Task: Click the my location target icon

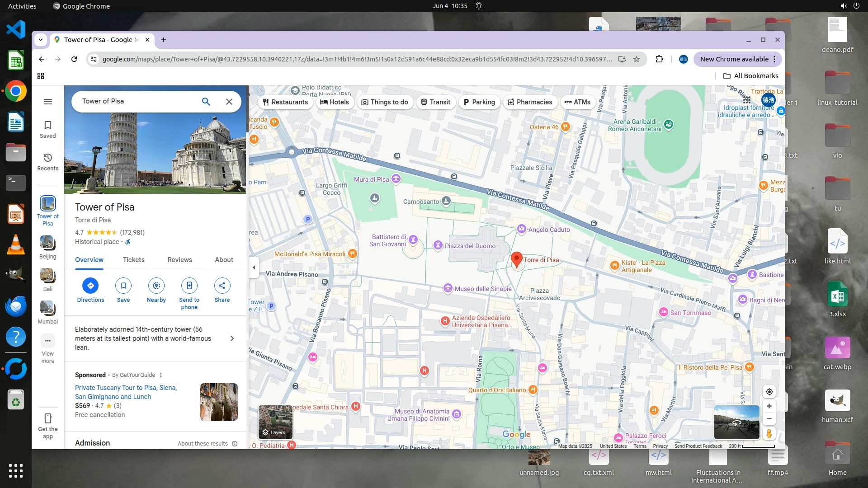Action: click(769, 392)
